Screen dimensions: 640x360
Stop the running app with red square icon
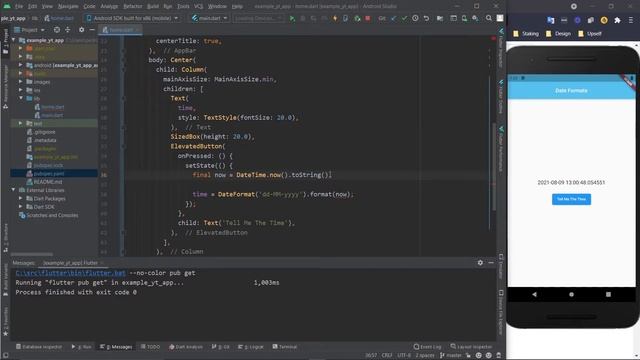pos(368,18)
